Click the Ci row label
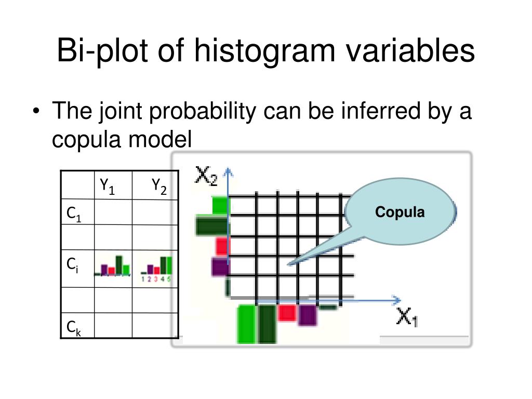Screen dimensions: 532x399 [x=72, y=266]
